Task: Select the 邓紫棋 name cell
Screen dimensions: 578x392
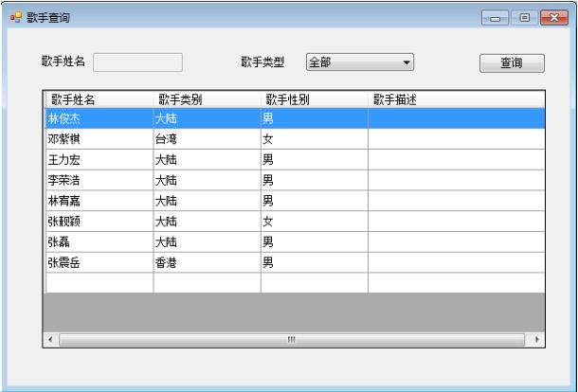Action: 99,139
